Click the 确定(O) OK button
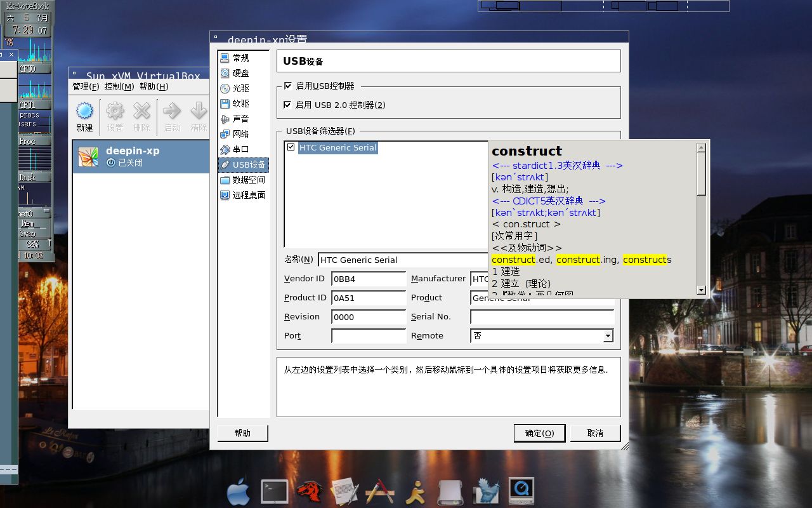 point(539,433)
